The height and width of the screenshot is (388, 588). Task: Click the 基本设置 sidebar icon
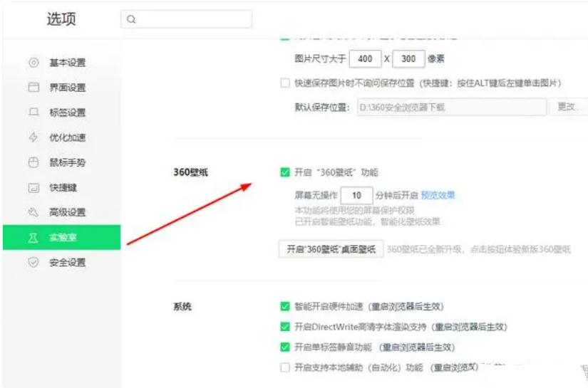coord(33,63)
